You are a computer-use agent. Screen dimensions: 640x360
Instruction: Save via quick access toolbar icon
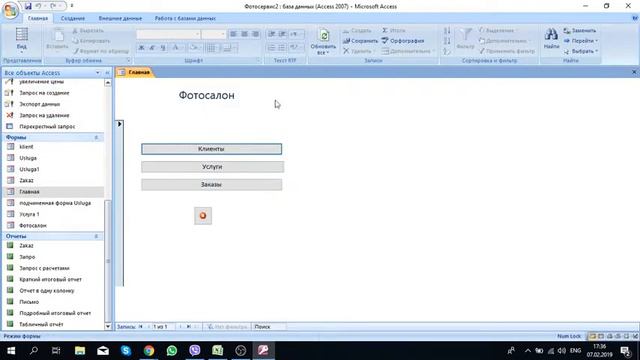pos(28,6)
